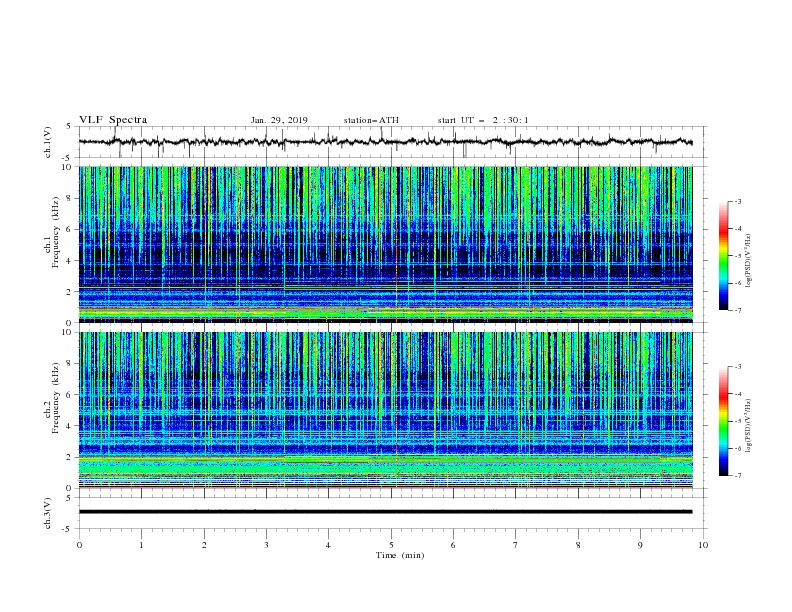
Task: Click the ch.2 "Frequency (kHz)" axis label
Action: click(55, 398)
